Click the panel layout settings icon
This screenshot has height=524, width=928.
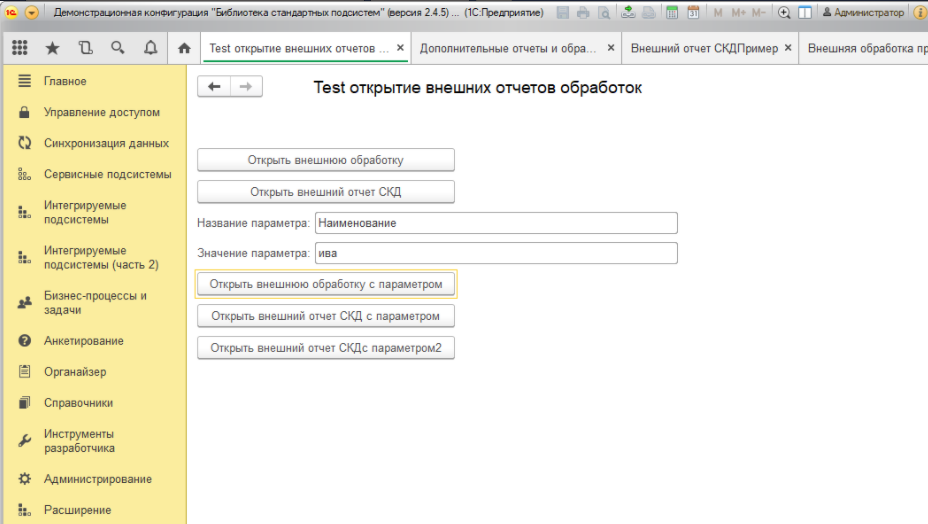(804, 12)
